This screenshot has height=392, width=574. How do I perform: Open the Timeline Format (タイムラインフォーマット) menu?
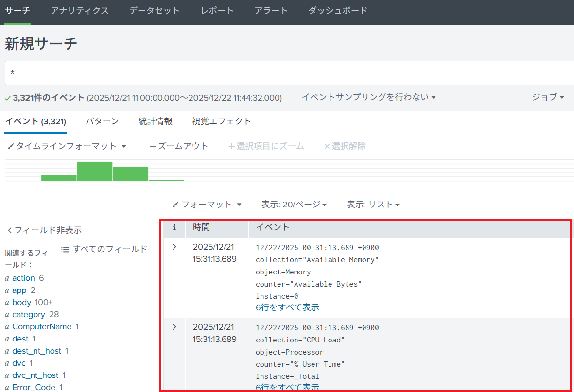click(67, 146)
